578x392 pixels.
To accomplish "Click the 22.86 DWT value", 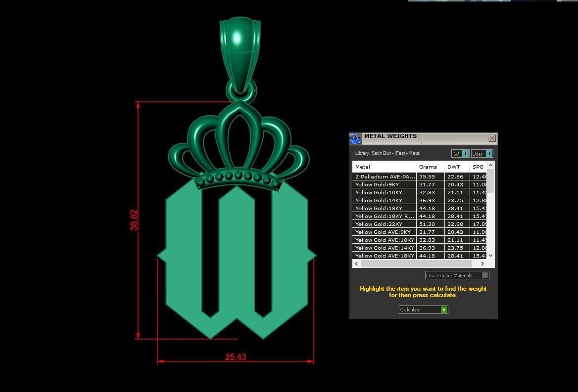I will pos(455,176).
